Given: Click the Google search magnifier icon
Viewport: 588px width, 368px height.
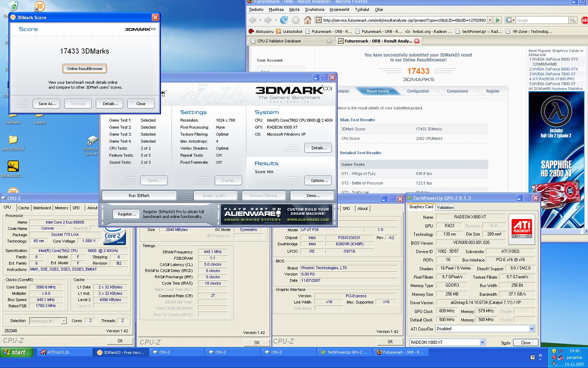Looking at the screenshot, I should click(573, 20).
